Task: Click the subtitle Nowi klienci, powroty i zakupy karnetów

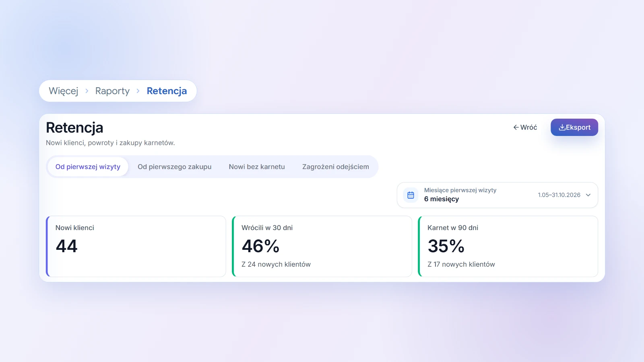Action: pyautogui.click(x=110, y=143)
